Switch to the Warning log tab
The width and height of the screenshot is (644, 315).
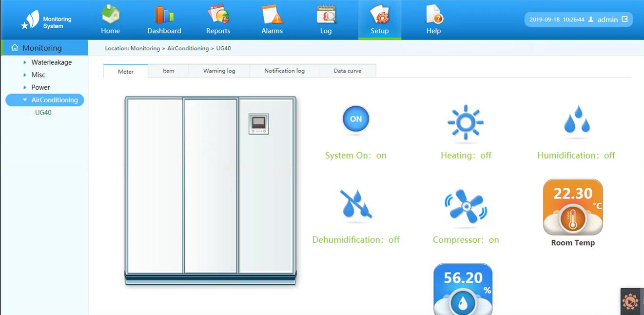[219, 71]
